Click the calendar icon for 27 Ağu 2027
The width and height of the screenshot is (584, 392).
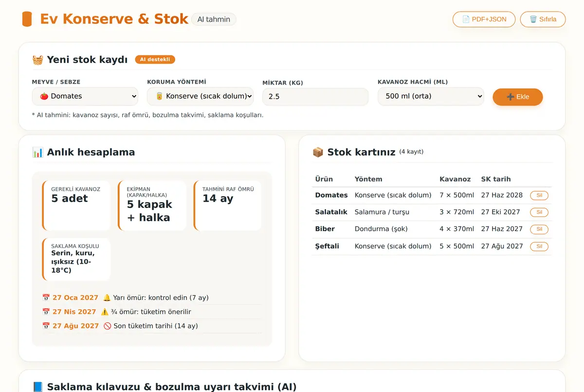click(46, 326)
